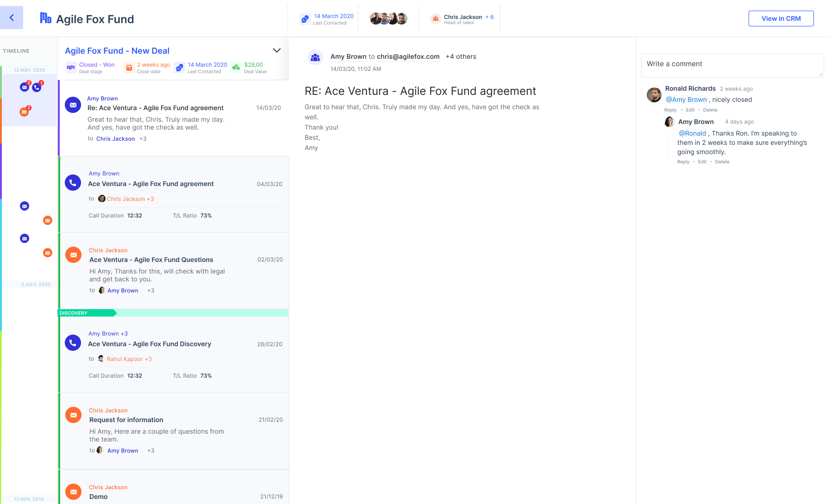Select the Agile Fox Fund Discovery call entry
The width and height of the screenshot is (831, 504).
150,344
